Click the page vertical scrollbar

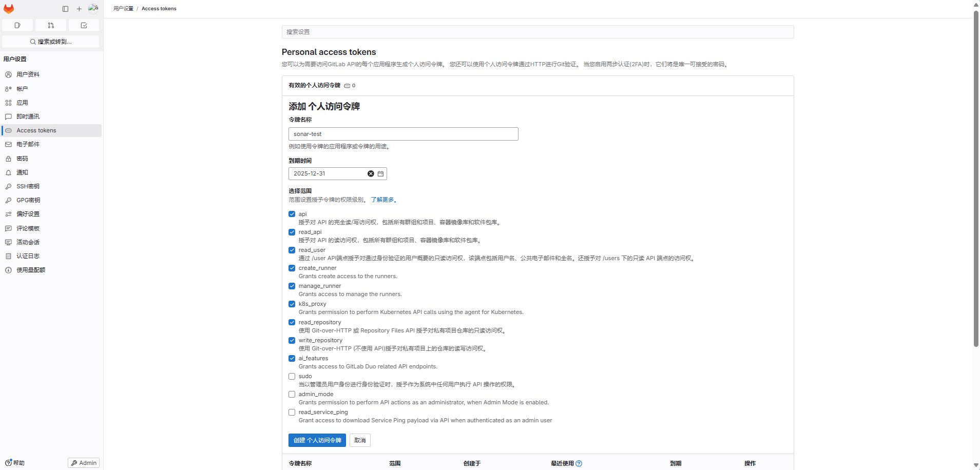tap(976, 178)
